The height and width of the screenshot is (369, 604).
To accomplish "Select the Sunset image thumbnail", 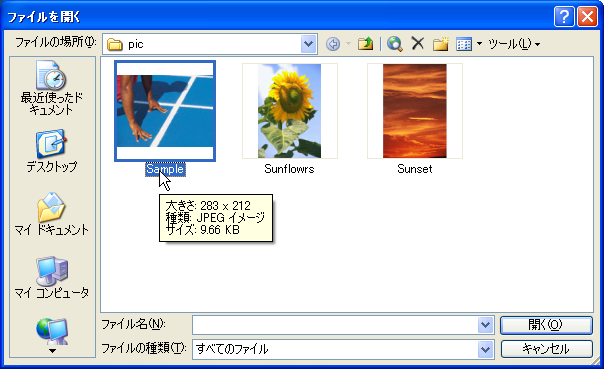I will [415, 111].
